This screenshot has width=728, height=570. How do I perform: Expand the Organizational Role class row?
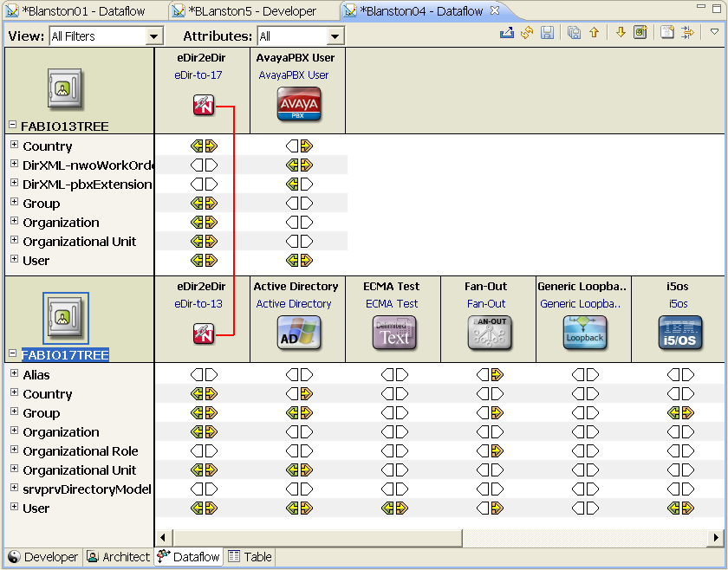(x=14, y=450)
